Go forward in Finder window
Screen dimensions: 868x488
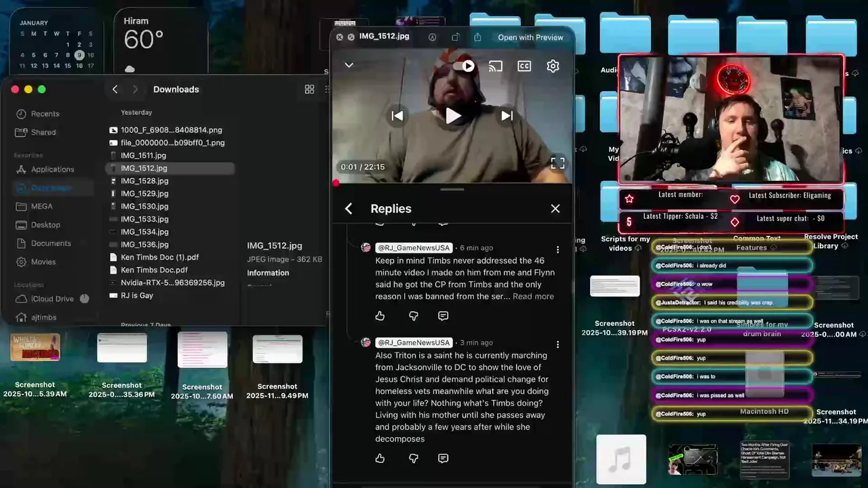[135, 89]
